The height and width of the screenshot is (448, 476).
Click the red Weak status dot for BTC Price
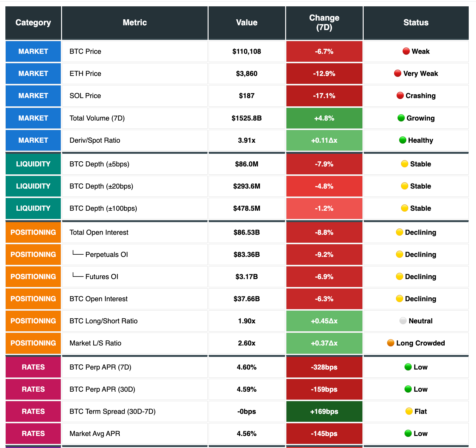click(x=406, y=51)
